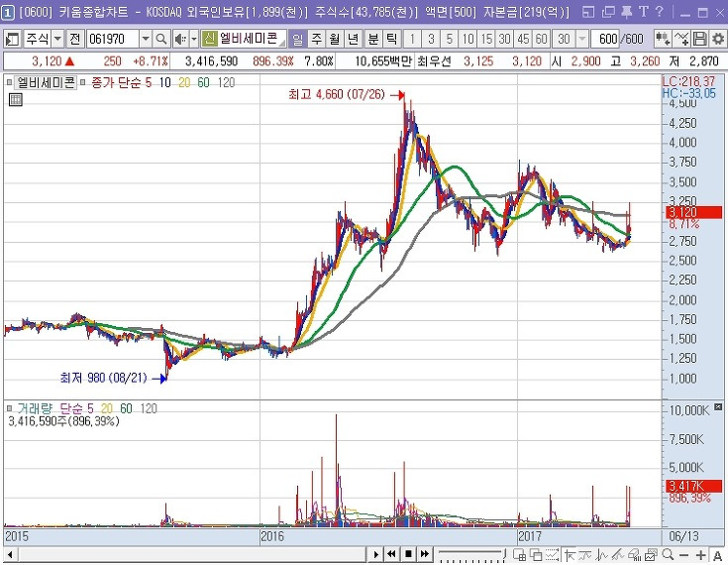
Task: Click the T font icon in title bar
Action: tap(644, 12)
